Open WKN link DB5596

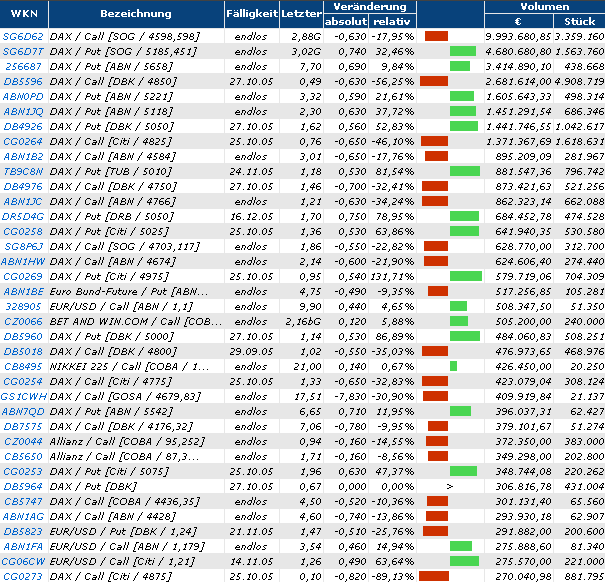click(23, 82)
